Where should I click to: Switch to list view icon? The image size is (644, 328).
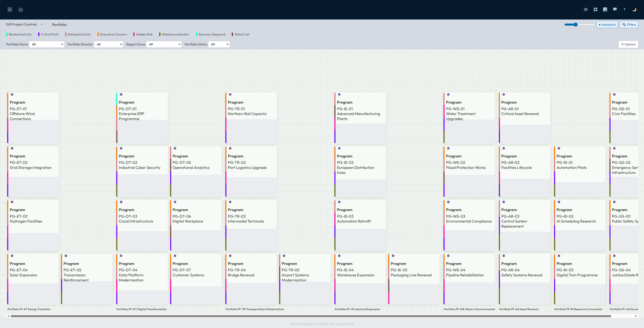pyautogui.click(x=585, y=9)
